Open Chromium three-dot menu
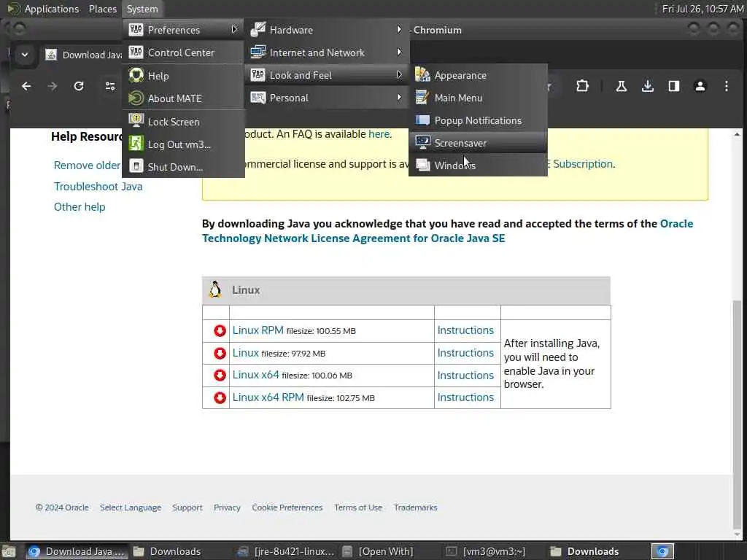 click(726, 86)
